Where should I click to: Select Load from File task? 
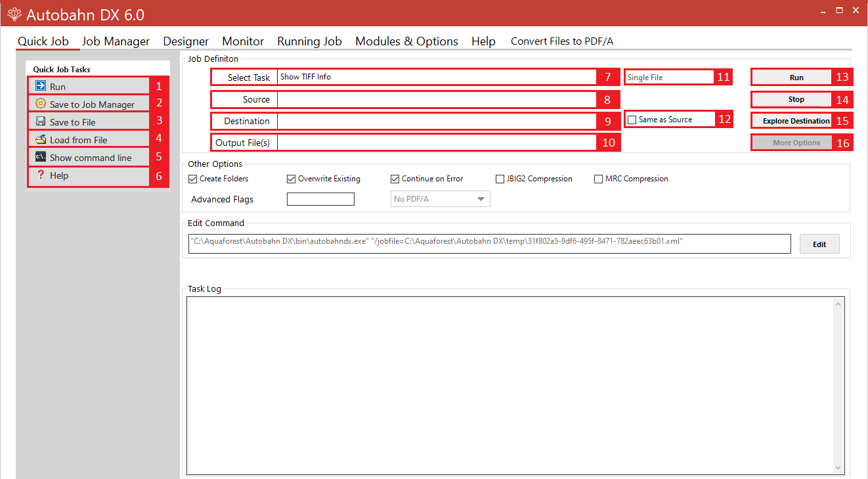tap(89, 139)
